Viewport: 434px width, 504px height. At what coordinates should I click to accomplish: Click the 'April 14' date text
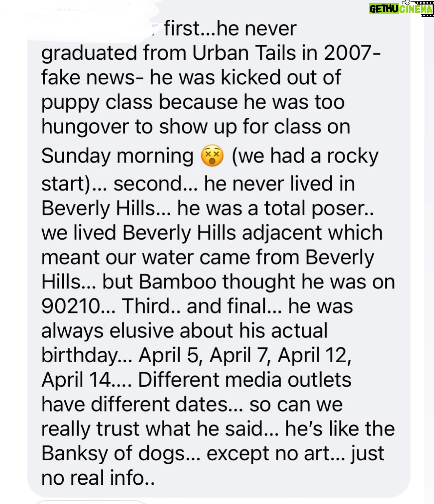coord(76,380)
